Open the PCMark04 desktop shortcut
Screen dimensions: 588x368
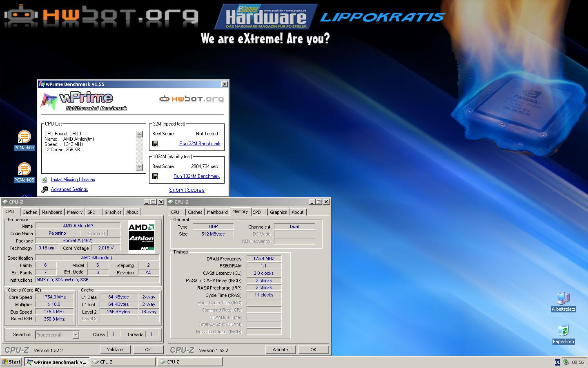pyautogui.click(x=24, y=140)
